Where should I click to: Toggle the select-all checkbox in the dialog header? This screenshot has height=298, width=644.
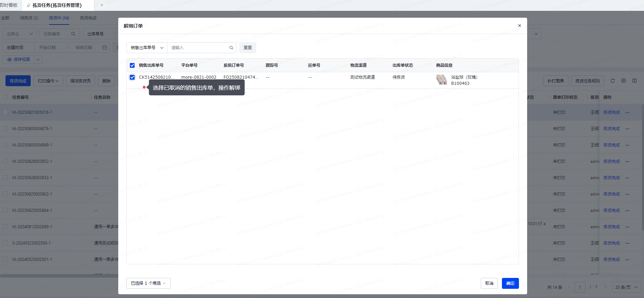(x=132, y=65)
